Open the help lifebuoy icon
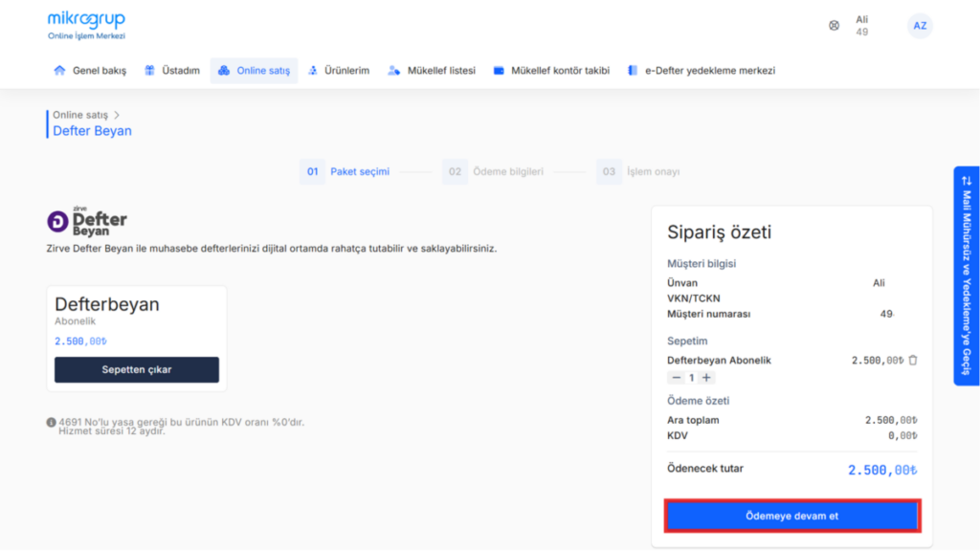Image resolution: width=980 pixels, height=551 pixels. (x=834, y=26)
